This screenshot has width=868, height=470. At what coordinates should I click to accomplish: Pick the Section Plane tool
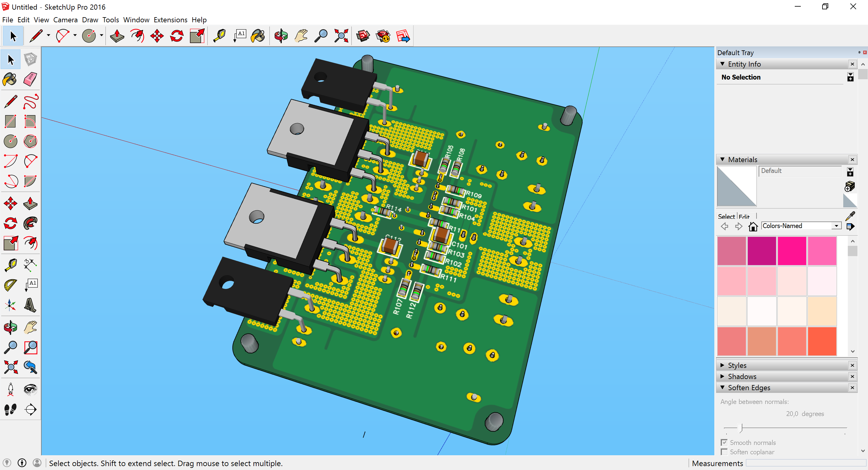[30, 409]
